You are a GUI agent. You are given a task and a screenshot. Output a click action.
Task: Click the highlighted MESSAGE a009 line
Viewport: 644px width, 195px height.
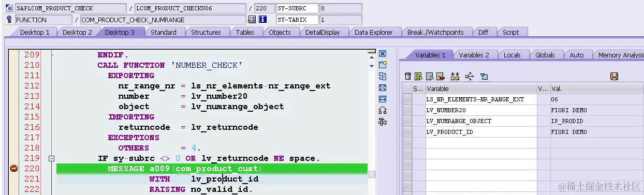[212, 169]
